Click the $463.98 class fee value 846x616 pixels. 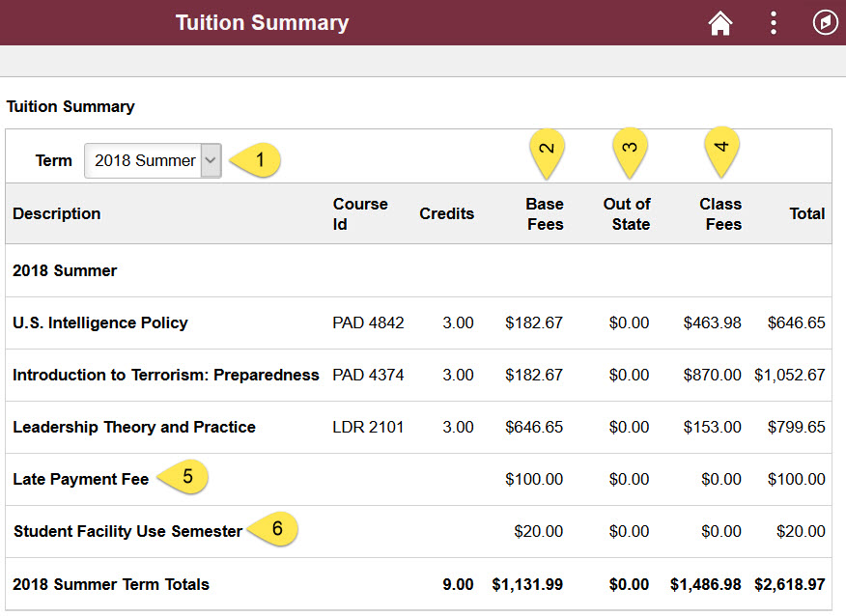click(x=712, y=322)
